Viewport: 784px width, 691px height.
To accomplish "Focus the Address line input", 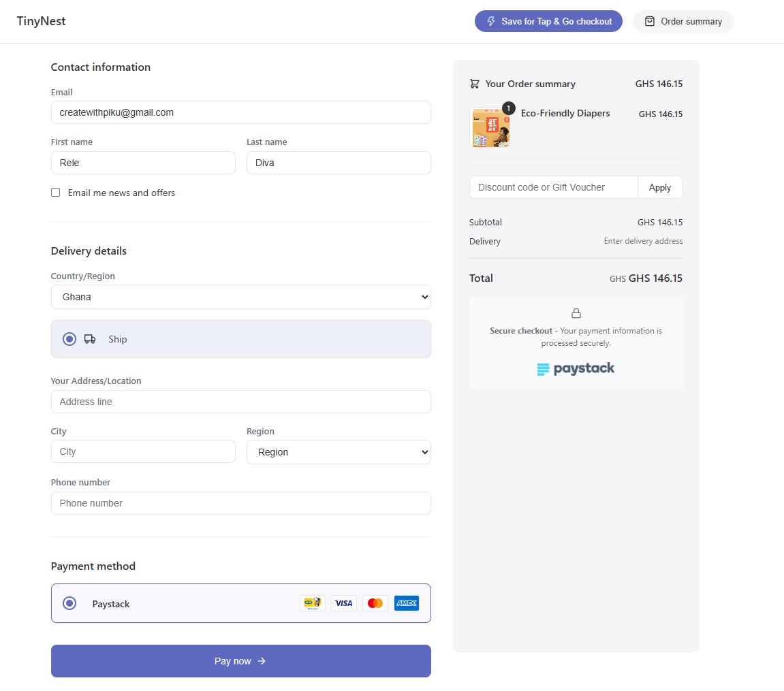I will click(x=241, y=402).
